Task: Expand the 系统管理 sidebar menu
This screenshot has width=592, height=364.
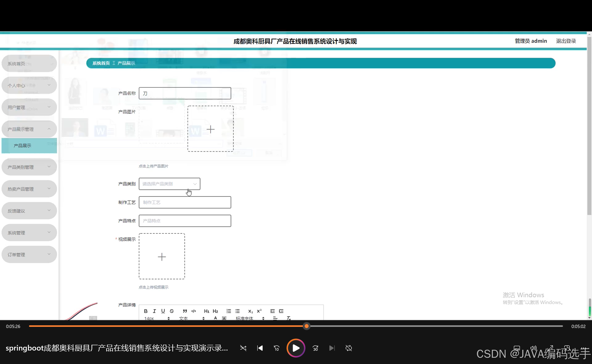Action: point(29,233)
